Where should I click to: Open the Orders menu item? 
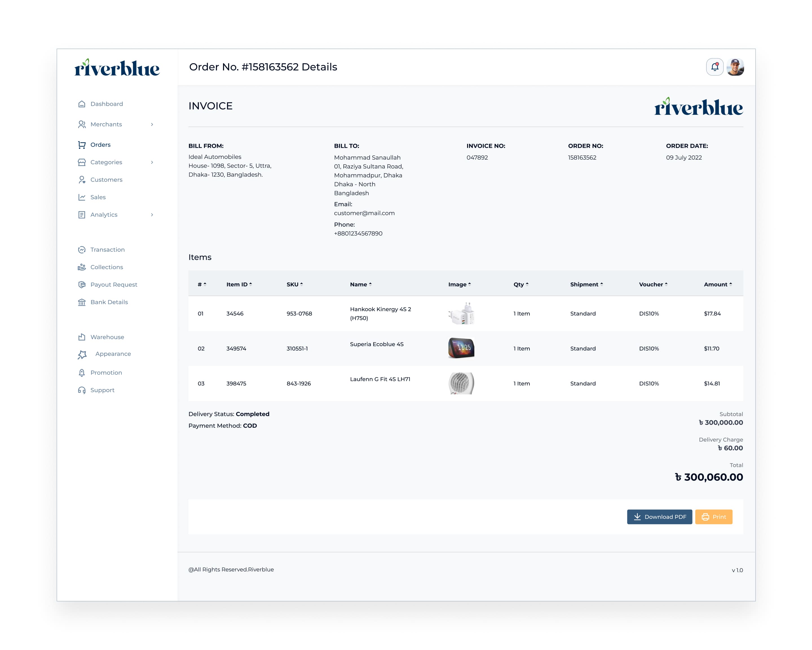click(100, 145)
